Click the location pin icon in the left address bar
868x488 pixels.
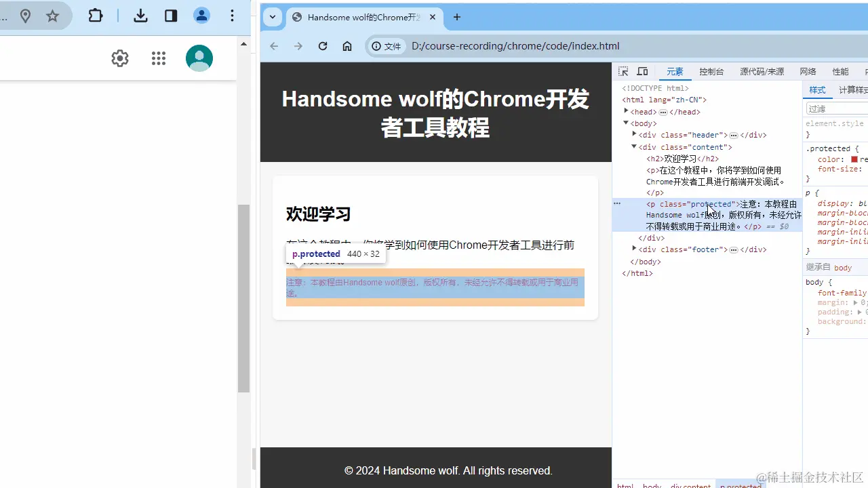coord(25,16)
